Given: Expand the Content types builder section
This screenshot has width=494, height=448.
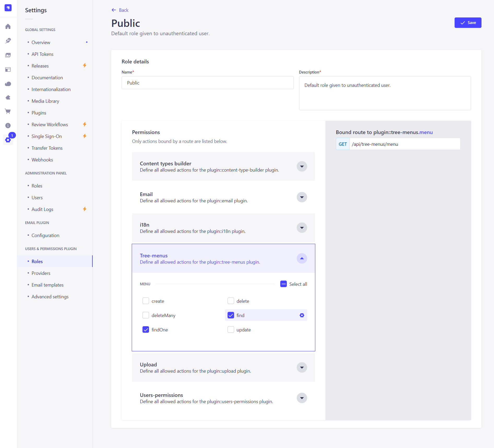Looking at the screenshot, I should 302,166.
